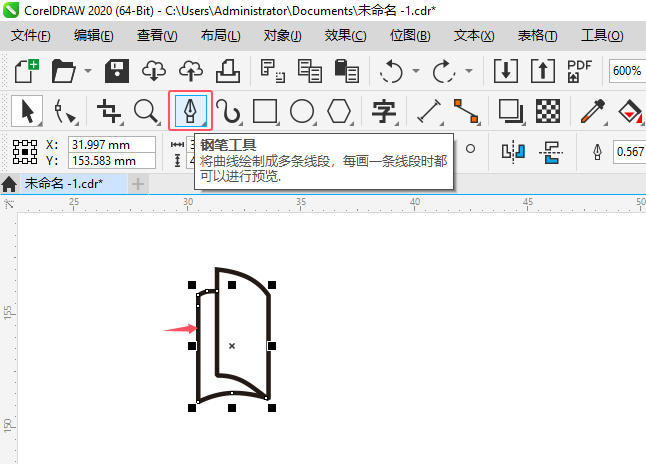Click the cloud upload icon

[191, 71]
